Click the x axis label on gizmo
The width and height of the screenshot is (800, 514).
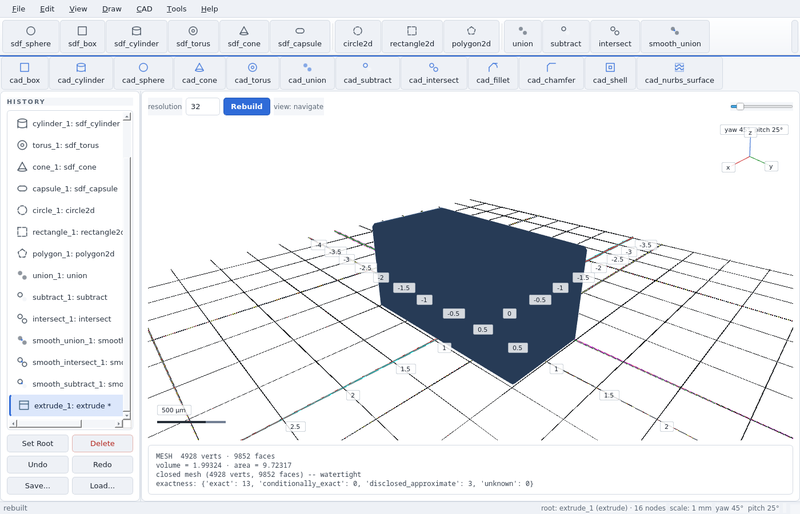tap(728, 167)
